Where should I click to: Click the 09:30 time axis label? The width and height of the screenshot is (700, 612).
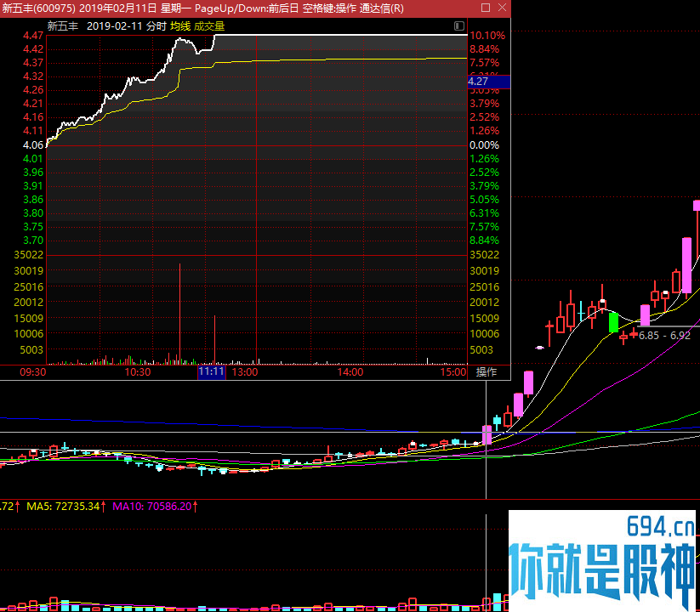point(33,372)
